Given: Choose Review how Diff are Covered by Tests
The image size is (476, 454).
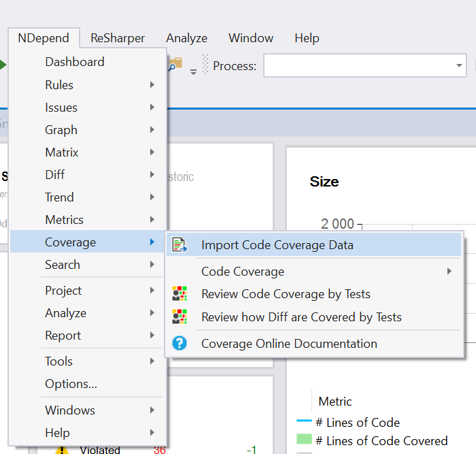Looking at the screenshot, I should (x=314, y=317).
